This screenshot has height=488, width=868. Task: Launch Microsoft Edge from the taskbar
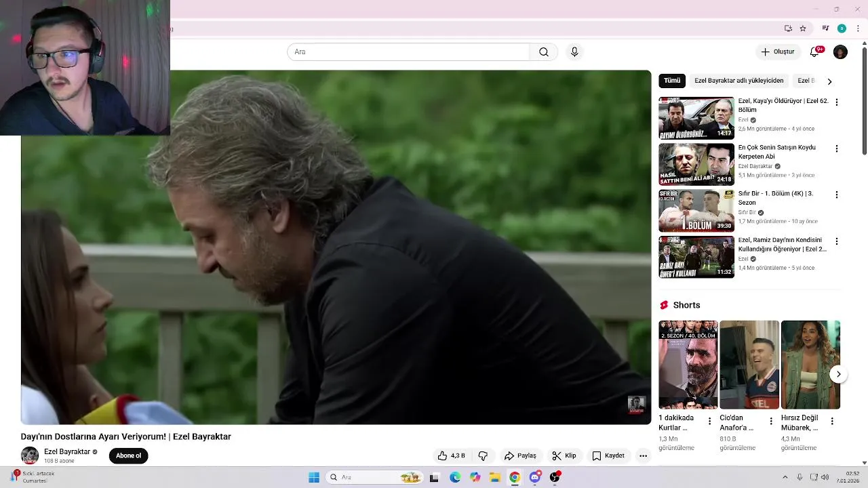454,477
